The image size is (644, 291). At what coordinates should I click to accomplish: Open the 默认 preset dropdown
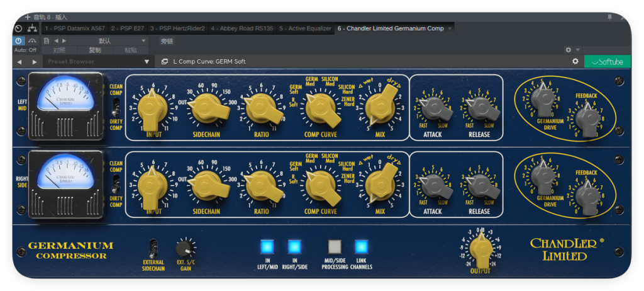108,41
